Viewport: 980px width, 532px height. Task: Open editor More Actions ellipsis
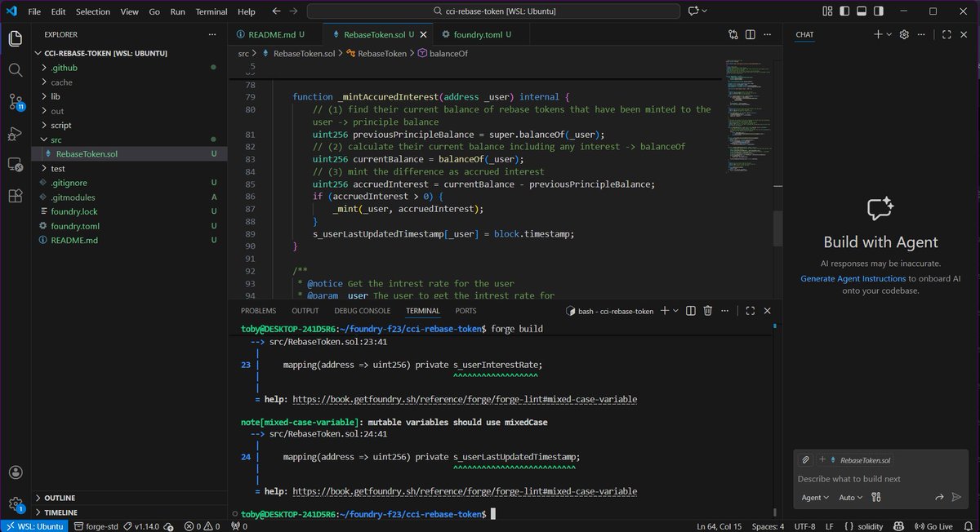pos(768,34)
